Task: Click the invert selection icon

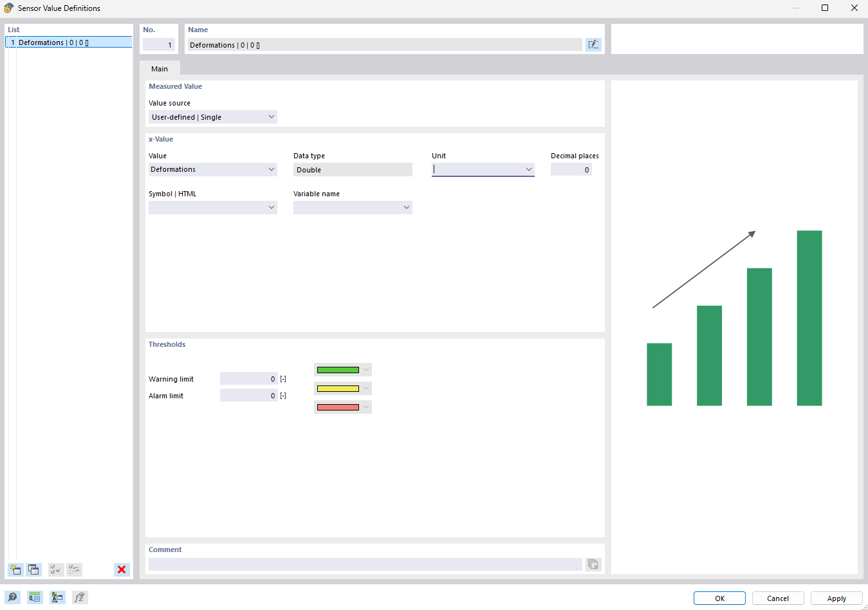Action: click(74, 569)
